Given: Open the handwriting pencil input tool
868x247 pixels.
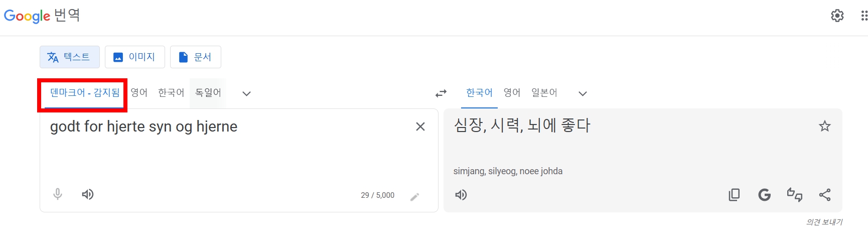Looking at the screenshot, I should tap(414, 196).
